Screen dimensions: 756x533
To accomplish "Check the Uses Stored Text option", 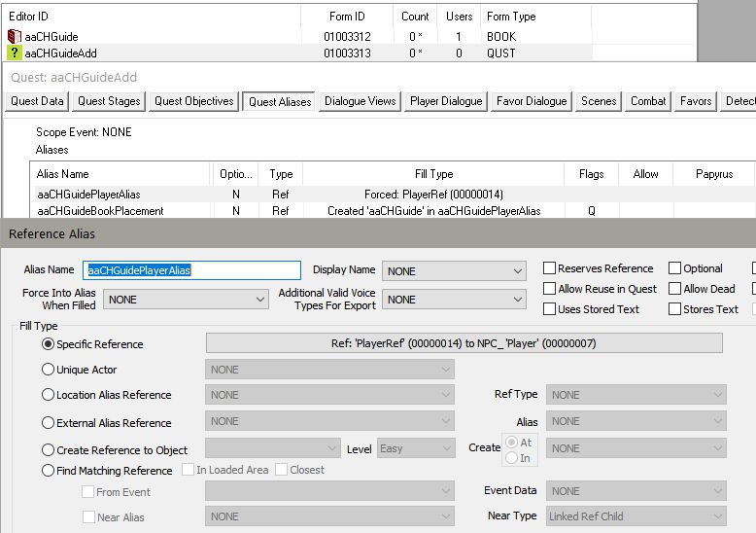I will point(550,309).
